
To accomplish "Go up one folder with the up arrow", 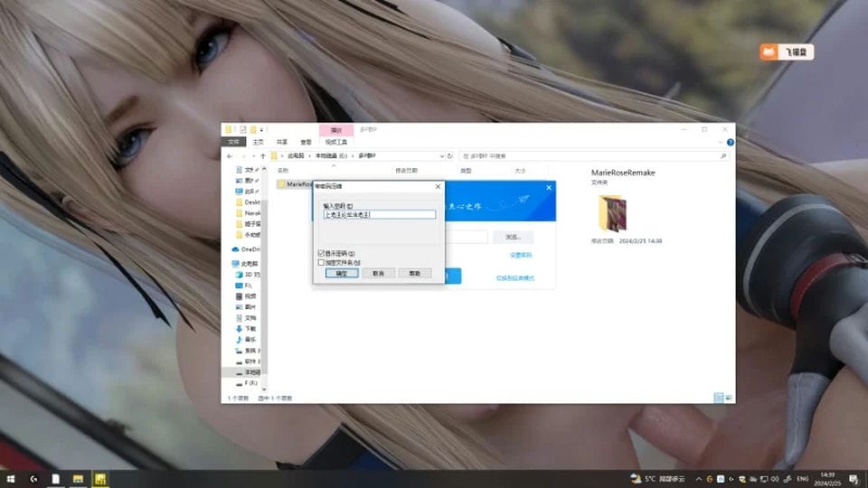I will click(x=263, y=156).
